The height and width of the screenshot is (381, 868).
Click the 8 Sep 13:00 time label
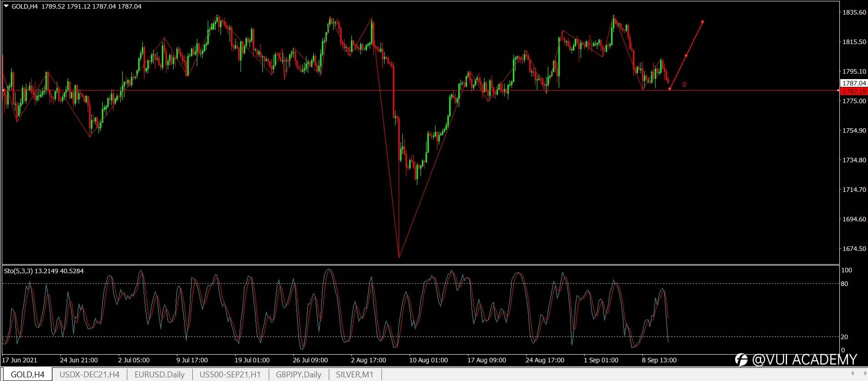point(659,360)
